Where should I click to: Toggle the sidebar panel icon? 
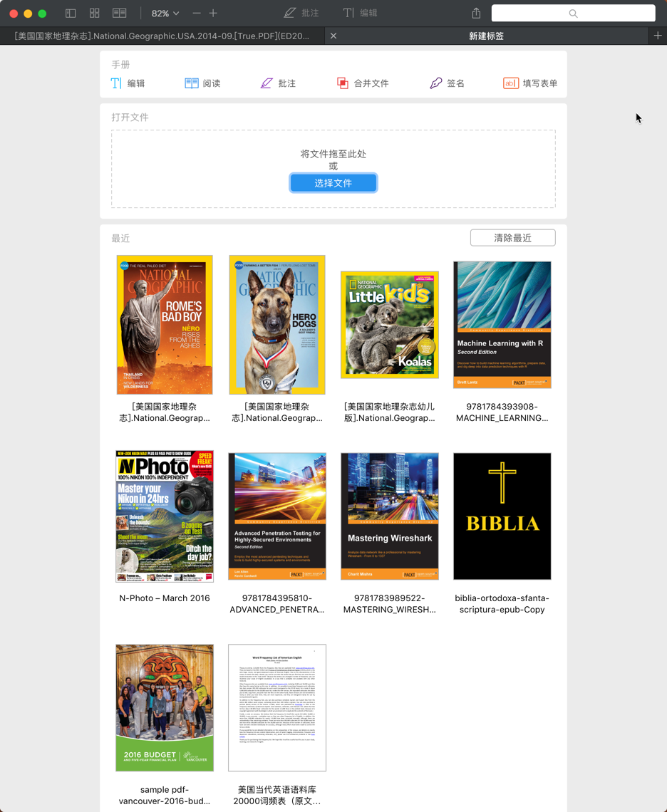71,14
